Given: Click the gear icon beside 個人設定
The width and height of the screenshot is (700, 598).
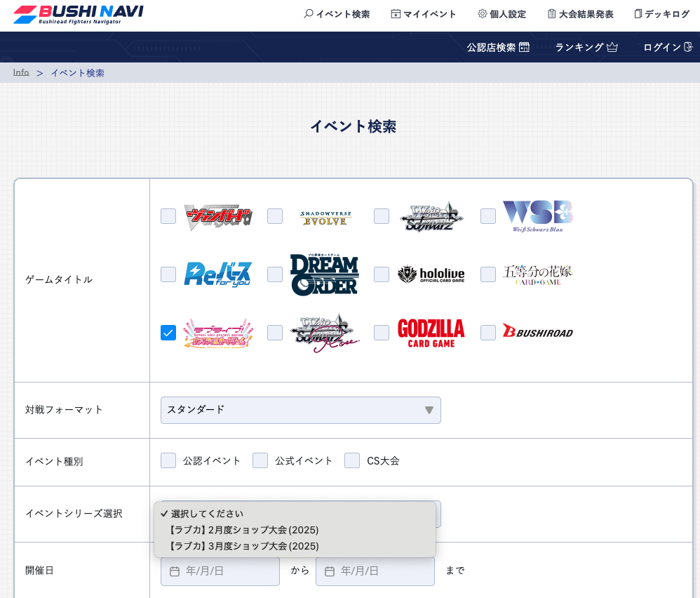Looking at the screenshot, I should 482,14.
